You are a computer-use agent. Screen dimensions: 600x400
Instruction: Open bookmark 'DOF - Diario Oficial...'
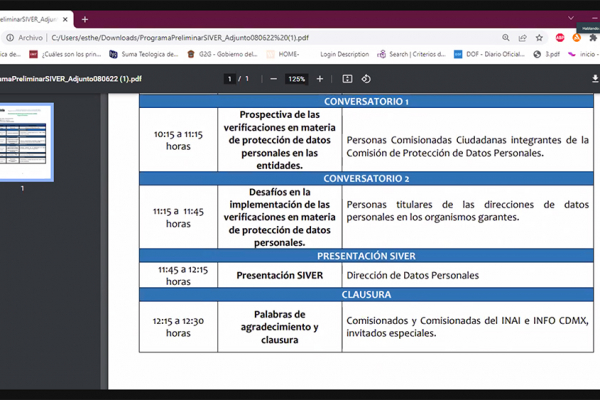click(489, 54)
